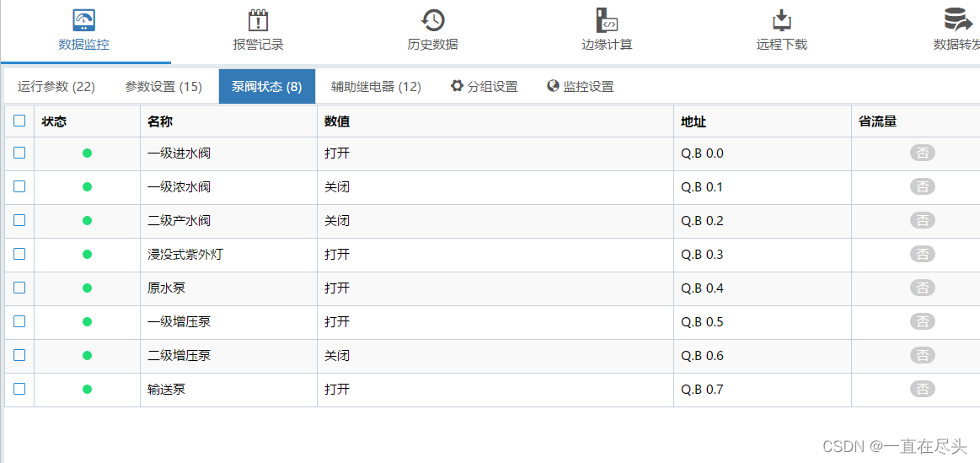Viewport: 980px width, 463px height.
Task: Open the 数据转发 database forward icon
Action: [x=960, y=20]
